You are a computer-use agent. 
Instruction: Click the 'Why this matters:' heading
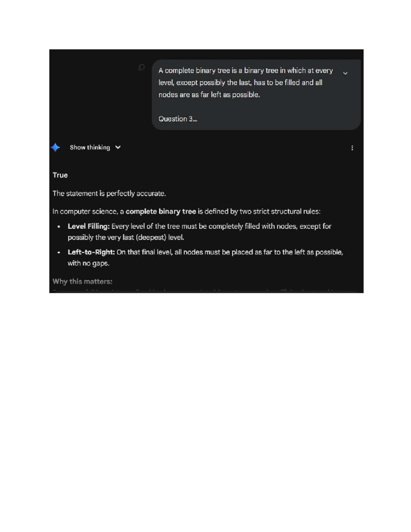tap(82, 282)
